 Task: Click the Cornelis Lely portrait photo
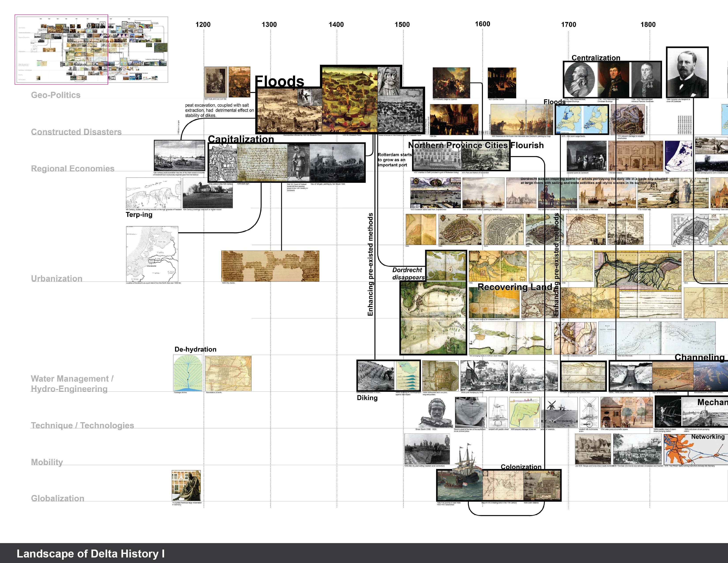click(687, 72)
